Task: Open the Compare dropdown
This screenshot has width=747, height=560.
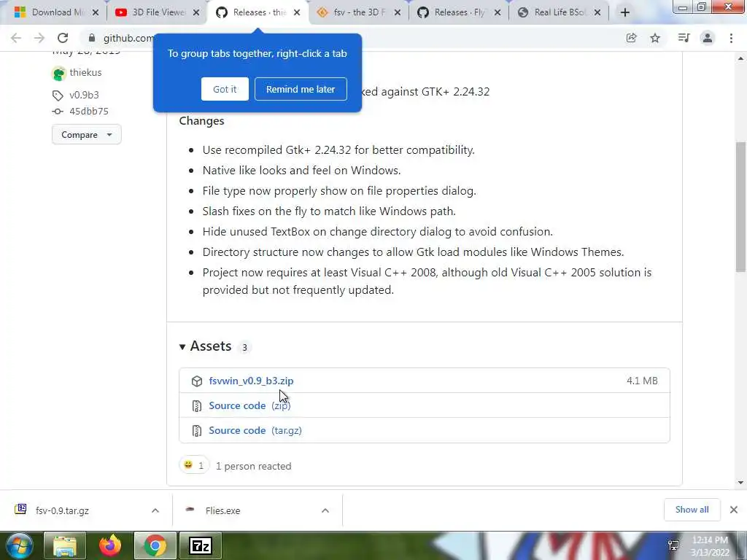Action: tap(87, 135)
